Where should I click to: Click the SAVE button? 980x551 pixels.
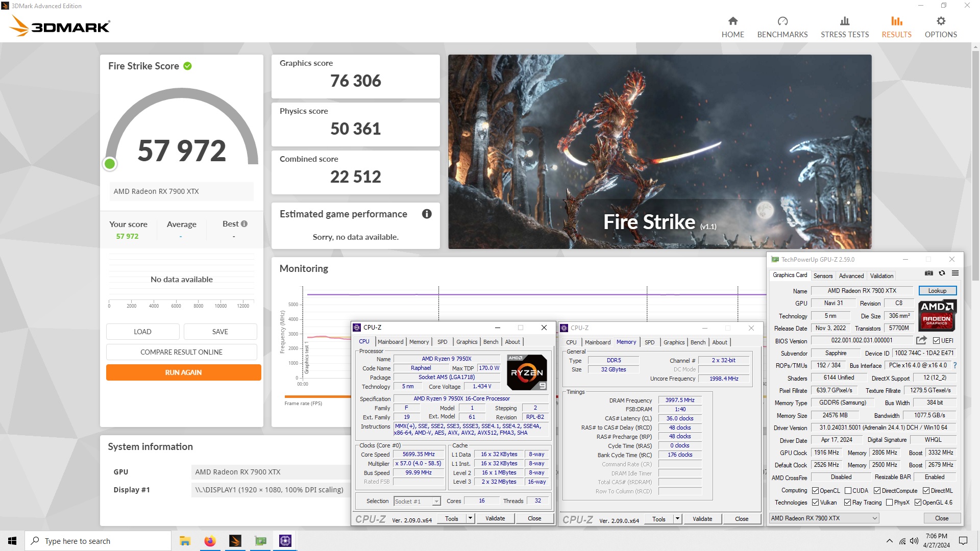coord(220,332)
